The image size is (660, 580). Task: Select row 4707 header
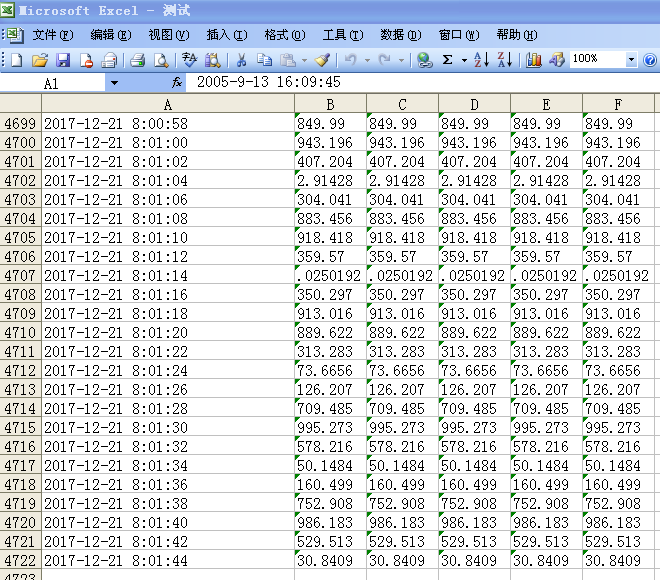pyautogui.click(x=20, y=276)
